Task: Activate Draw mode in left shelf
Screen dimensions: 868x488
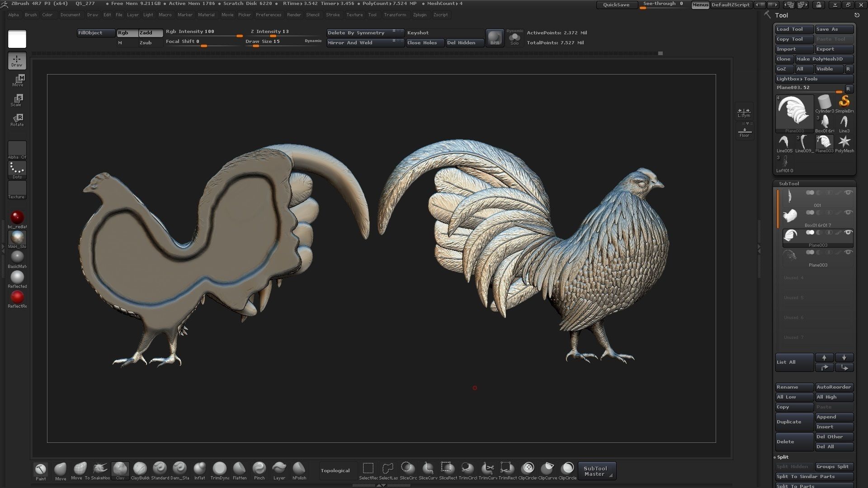Action: tap(17, 61)
